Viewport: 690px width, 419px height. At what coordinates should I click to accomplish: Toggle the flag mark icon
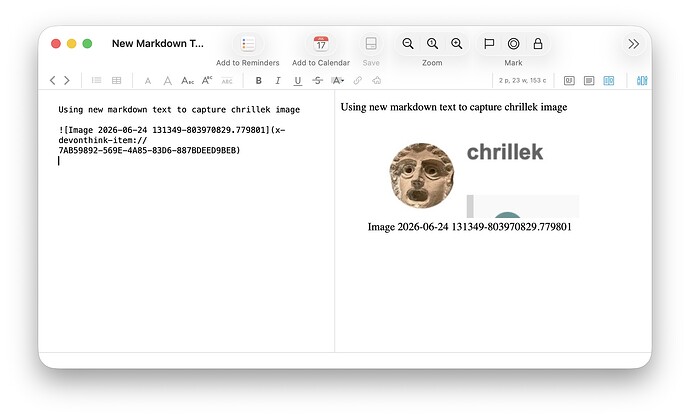(489, 44)
